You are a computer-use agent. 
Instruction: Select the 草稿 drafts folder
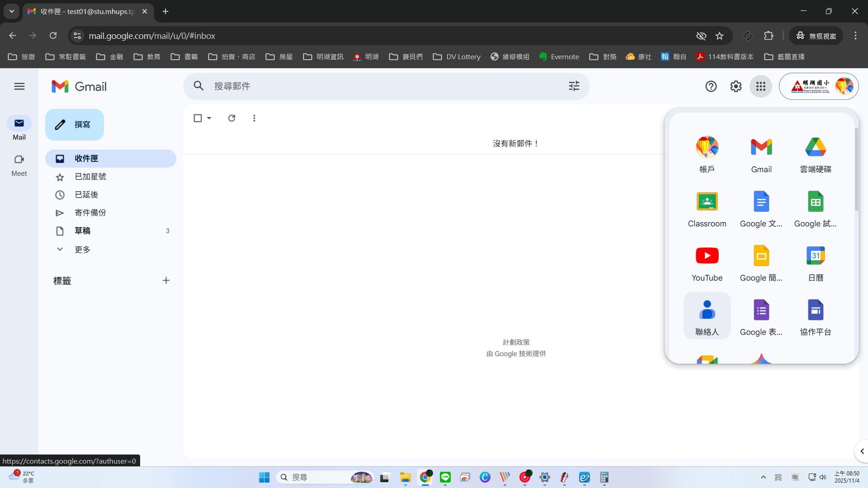point(82,231)
